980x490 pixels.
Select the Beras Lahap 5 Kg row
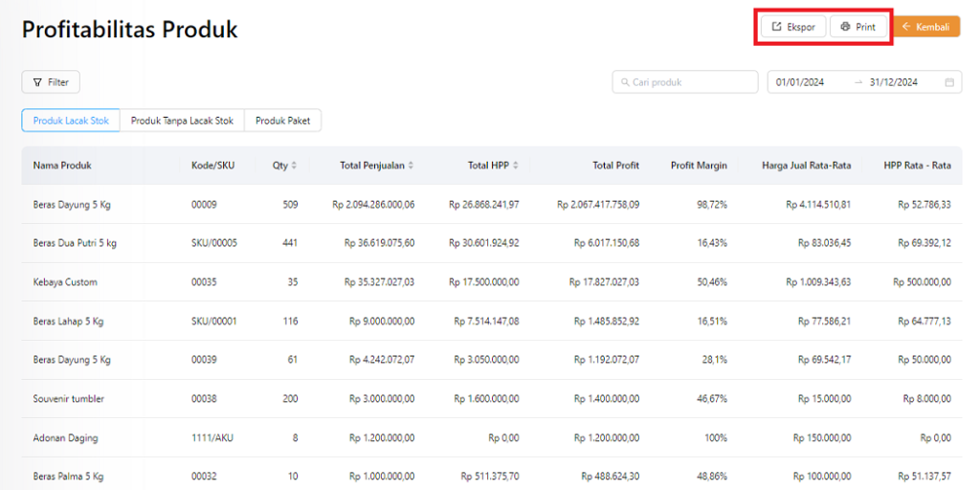[492, 322]
